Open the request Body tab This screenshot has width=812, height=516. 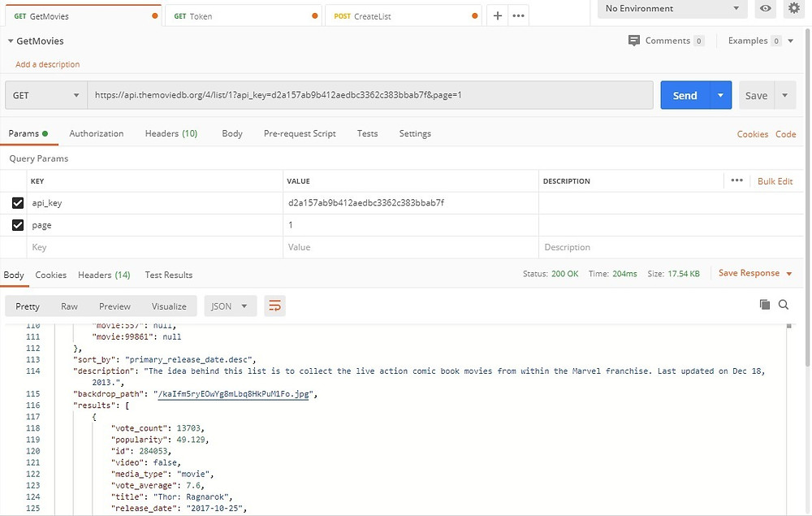[232, 133]
